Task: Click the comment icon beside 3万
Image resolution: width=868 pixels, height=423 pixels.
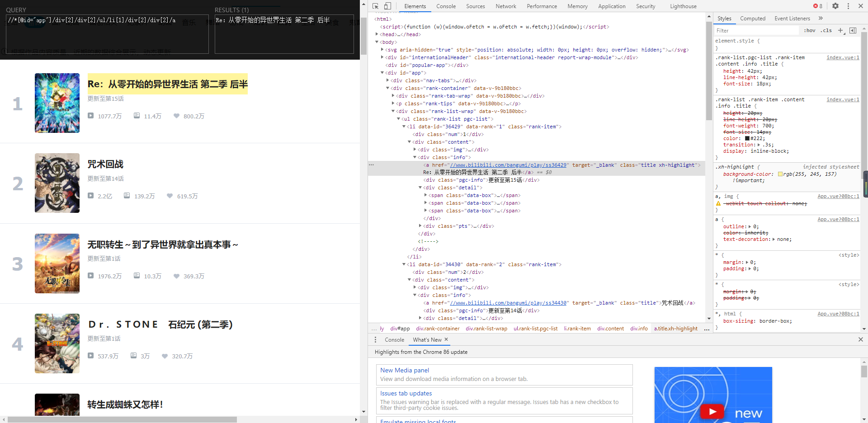Action: tap(133, 356)
